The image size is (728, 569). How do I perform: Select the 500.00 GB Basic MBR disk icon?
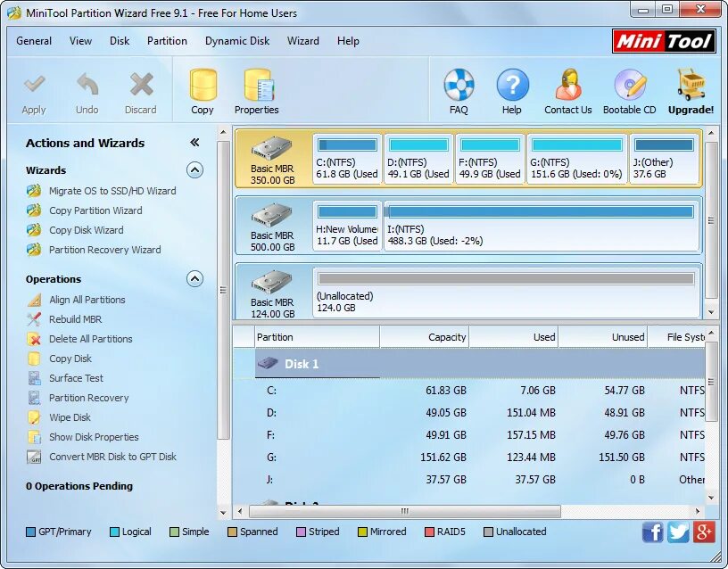(272, 215)
